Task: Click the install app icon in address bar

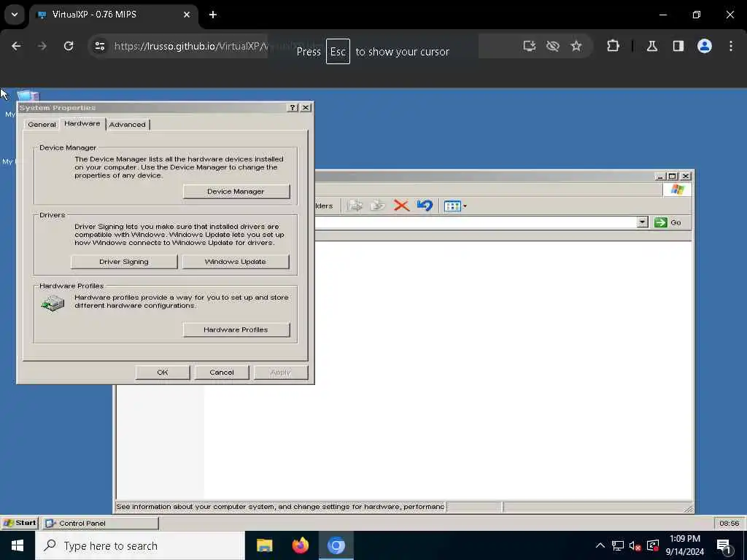Action: (530, 46)
